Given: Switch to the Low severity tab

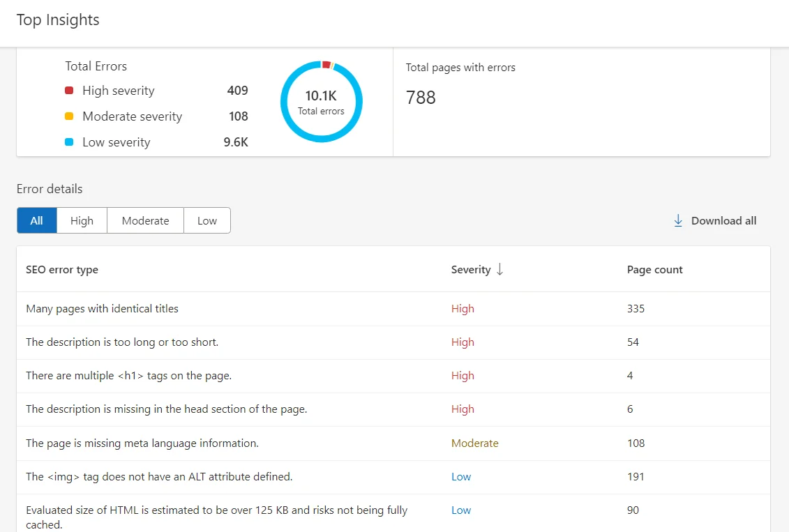Looking at the screenshot, I should [206, 220].
